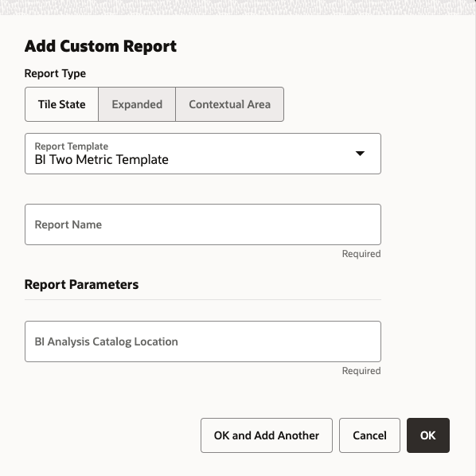The height and width of the screenshot is (476, 476).
Task: Click the Required hint under Report Name
Action: point(361,254)
